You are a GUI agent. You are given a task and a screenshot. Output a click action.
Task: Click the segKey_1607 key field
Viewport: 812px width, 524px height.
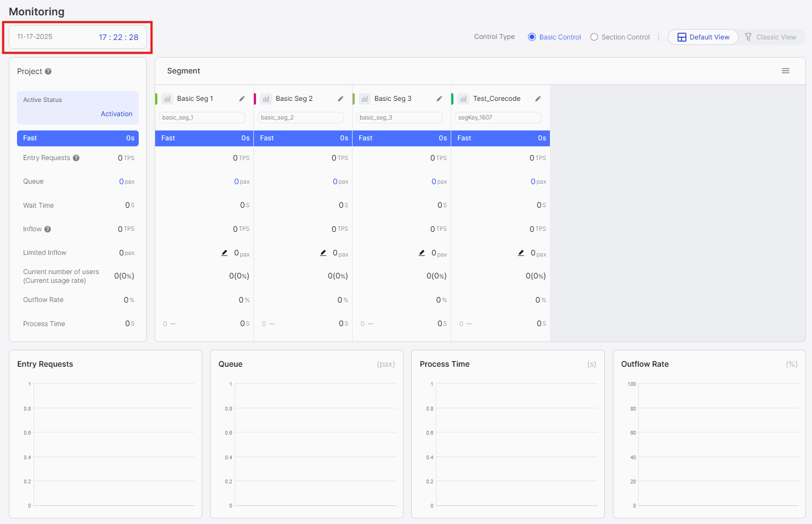[x=498, y=118]
